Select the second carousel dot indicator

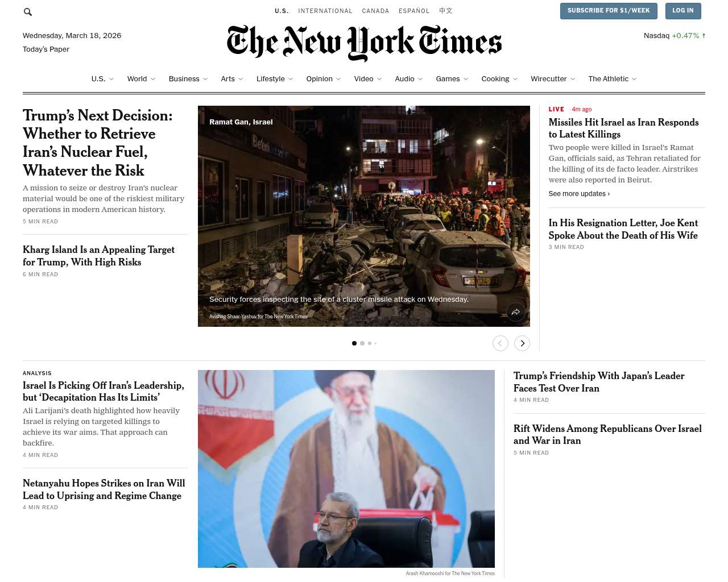[362, 343]
